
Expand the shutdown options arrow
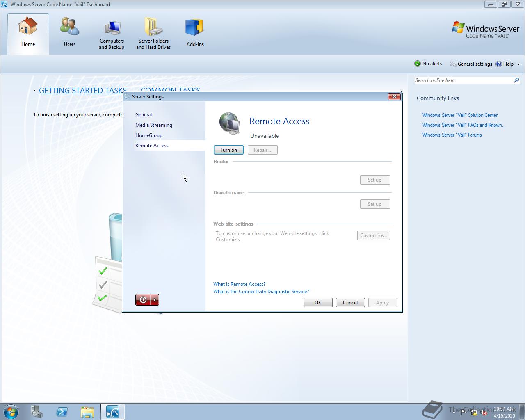tap(155, 300)
